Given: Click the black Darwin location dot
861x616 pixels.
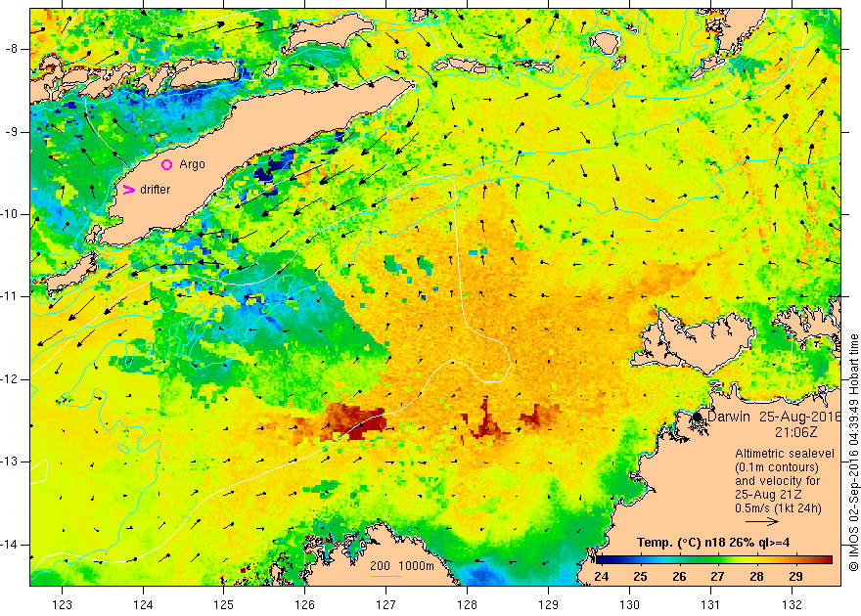Looking at the screenshot, I should coord(698,417).
